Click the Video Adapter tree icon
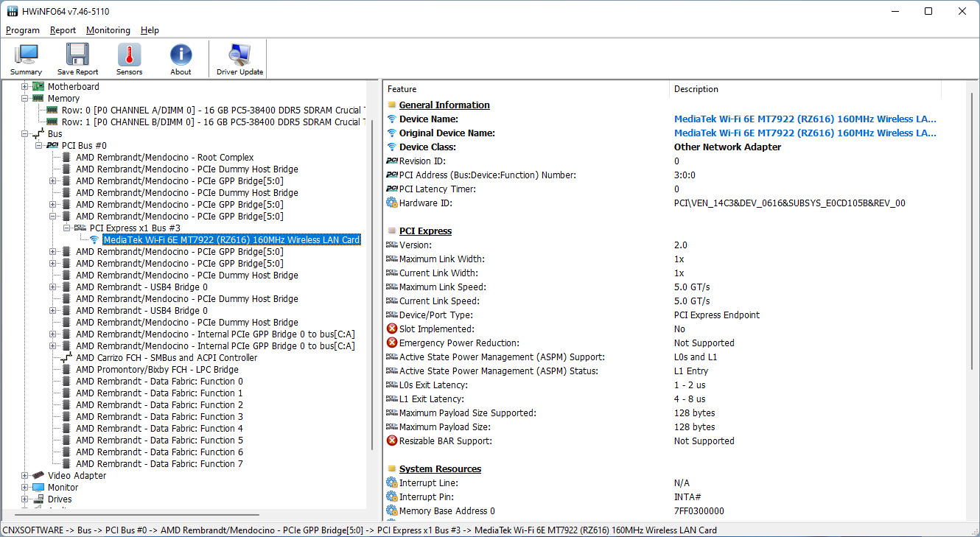The width and height of the screenshot is (980, 537). click(x=38, y=476)
